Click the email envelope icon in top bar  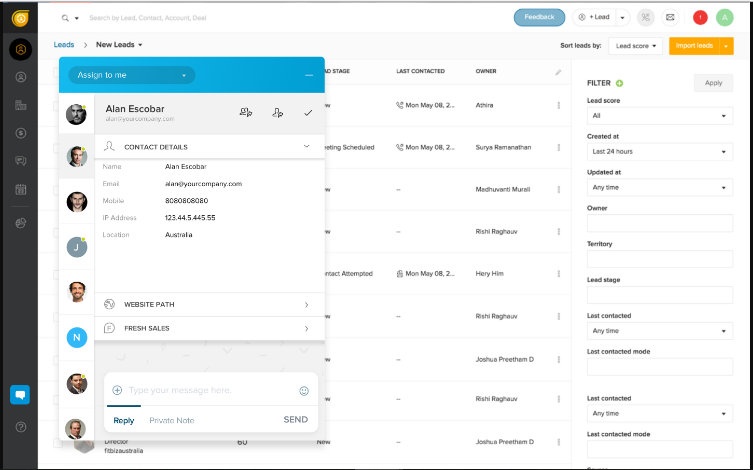point(670,17)
